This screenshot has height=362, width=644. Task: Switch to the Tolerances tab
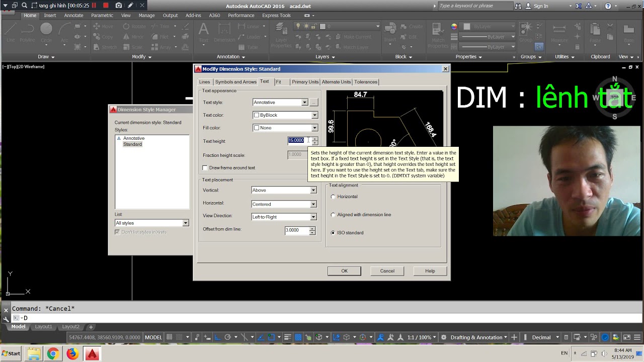366,82
